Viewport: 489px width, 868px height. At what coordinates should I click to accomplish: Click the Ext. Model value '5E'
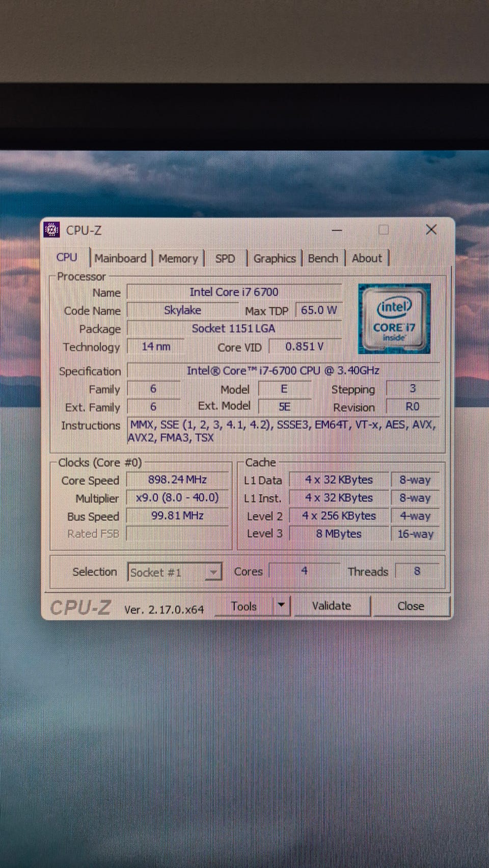pos(284,407)
